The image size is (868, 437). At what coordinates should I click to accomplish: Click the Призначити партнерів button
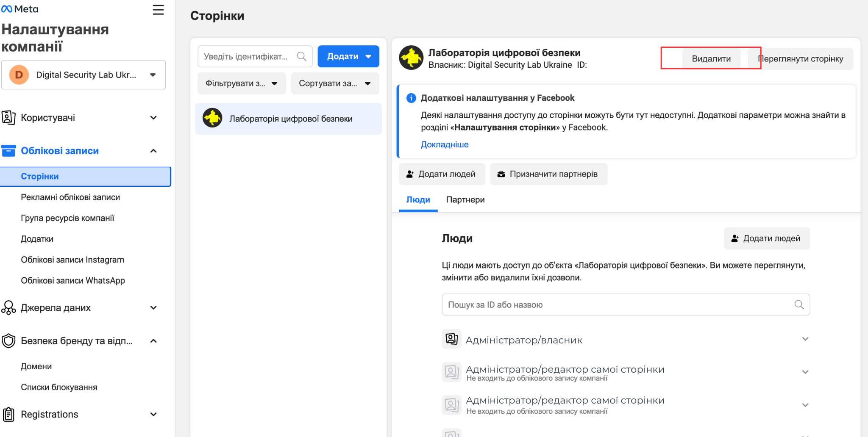pyautogui.click(x=548, y=174)
